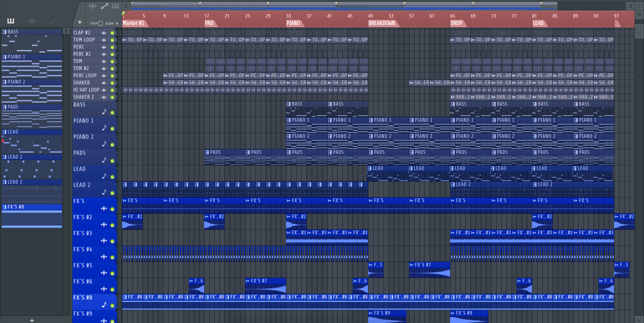
Task: Click TOM LOOP track waveform icon
Action: pyautogui.click(x=104, y=40)
